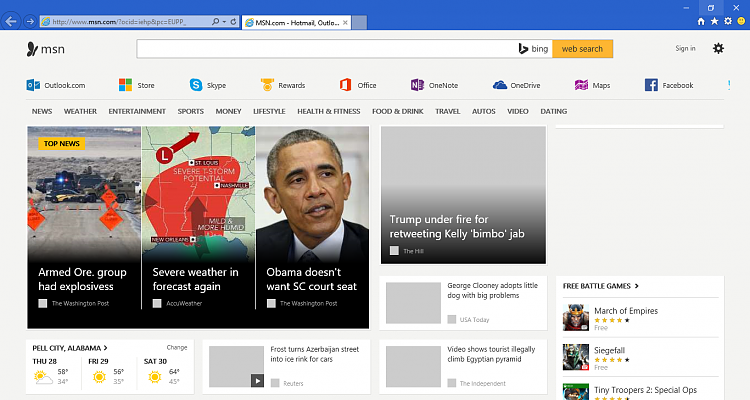Open the OneDrive cloud icon

[499, 85]
